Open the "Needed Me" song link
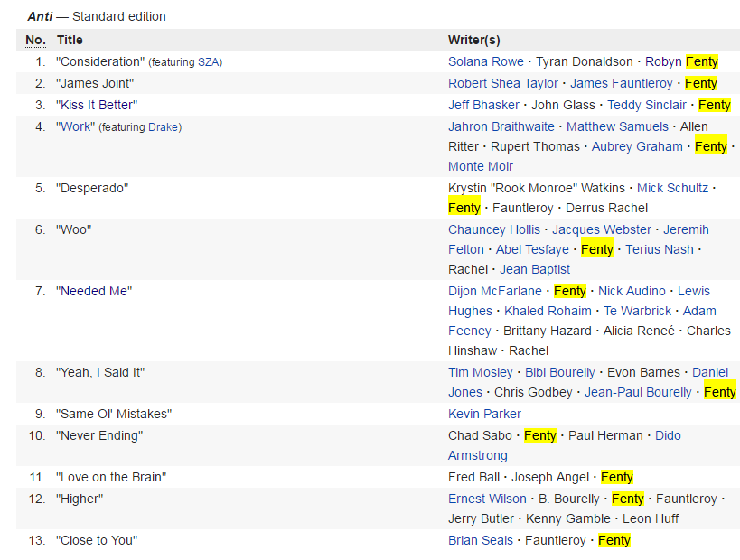The height and width of the screenshot is (560, 740). (94, 291)
